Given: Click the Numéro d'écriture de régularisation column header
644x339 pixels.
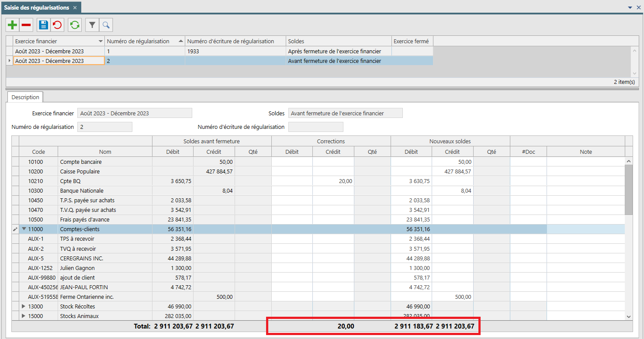Looking at the screenshot, I should (x=235, y=41).
